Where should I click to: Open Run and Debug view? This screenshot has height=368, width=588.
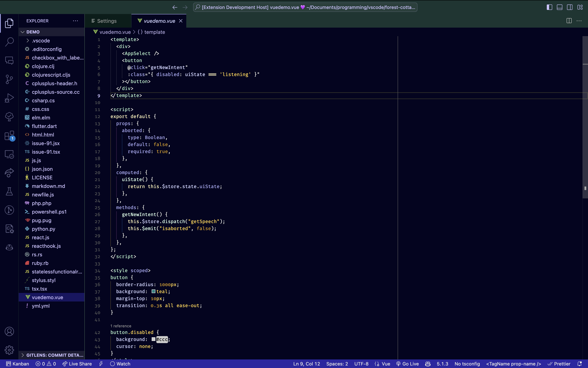click(x=9, y=98)
